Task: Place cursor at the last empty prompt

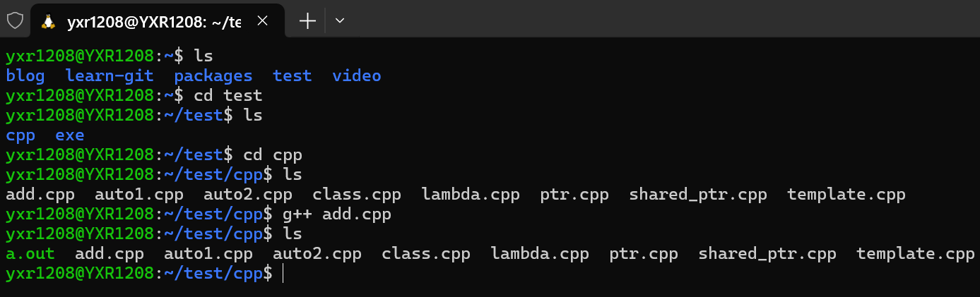Action: tap(283, 273)
